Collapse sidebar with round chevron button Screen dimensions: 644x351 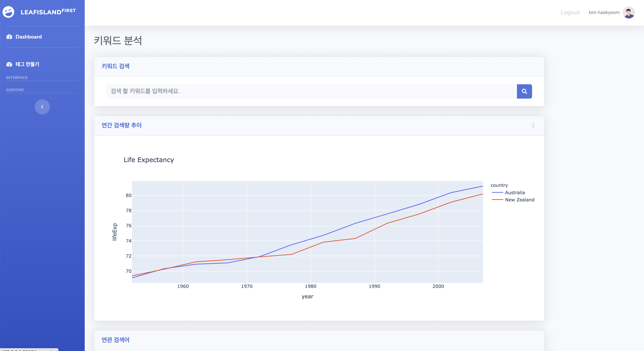42,107
